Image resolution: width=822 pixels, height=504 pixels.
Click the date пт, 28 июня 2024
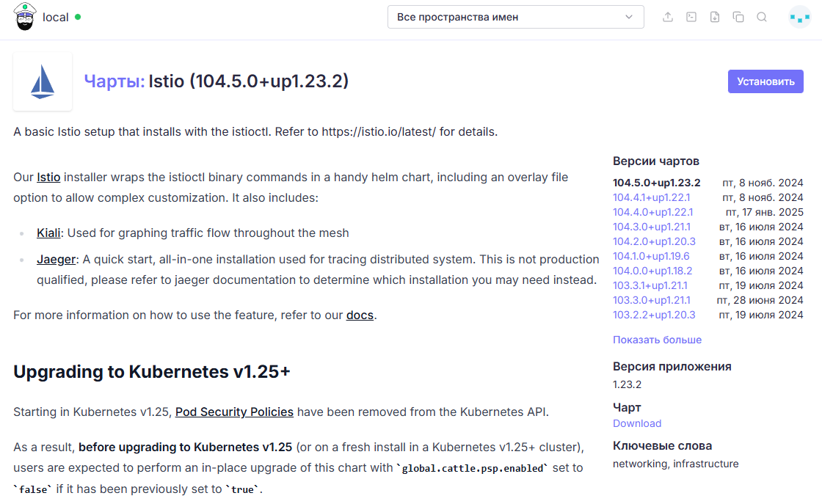(x=760, y=300)
